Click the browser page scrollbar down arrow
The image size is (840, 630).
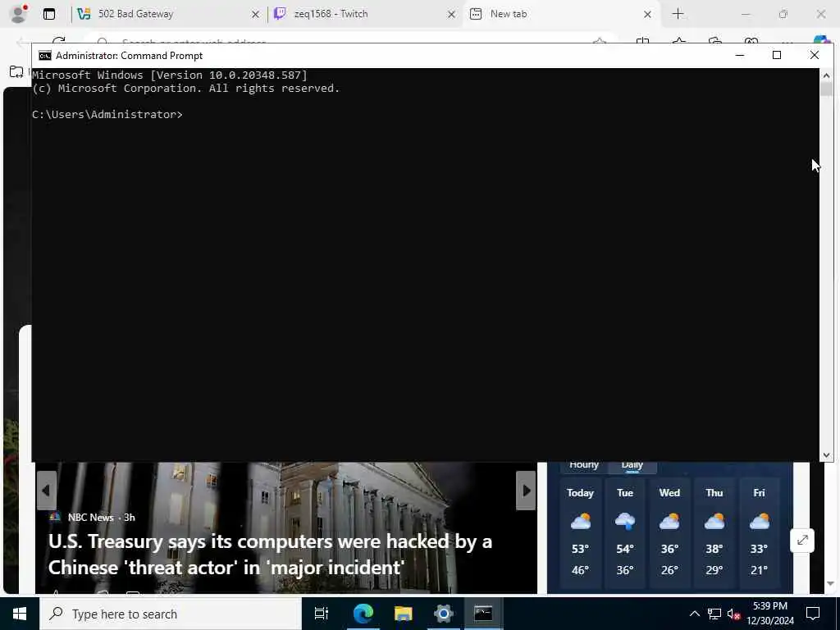pos(830,584)
